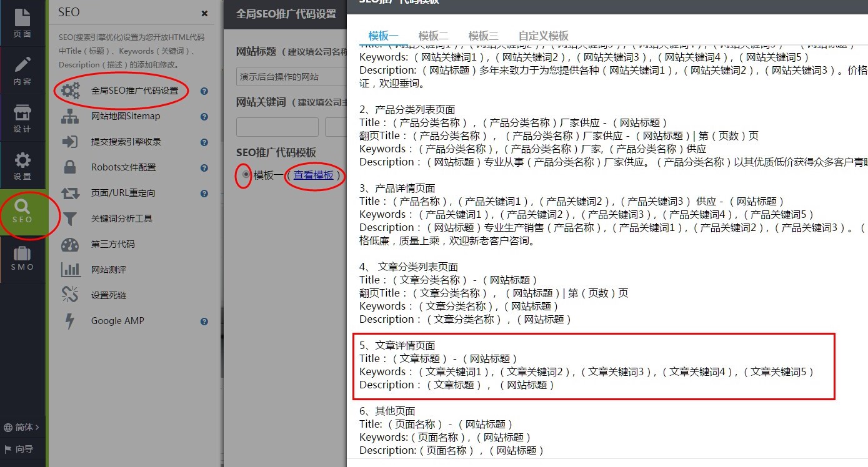
Task: Switch to the 模板三 tab
Action: click(x=483, y=36)
